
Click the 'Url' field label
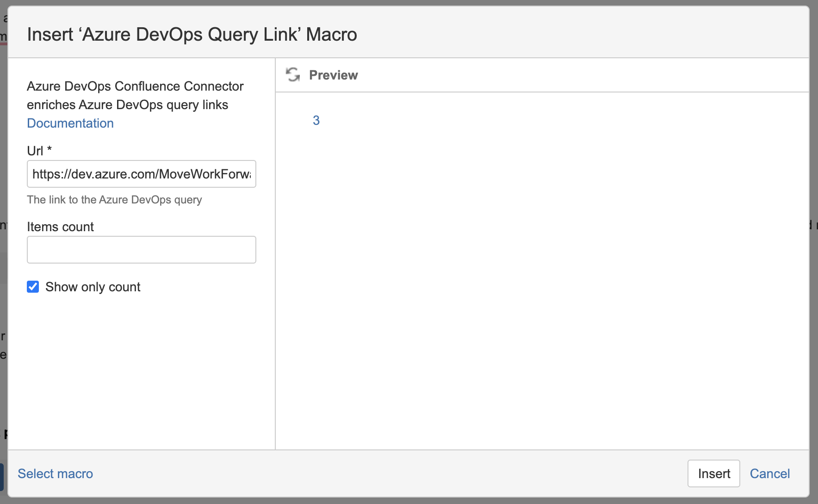click(35, 151)
